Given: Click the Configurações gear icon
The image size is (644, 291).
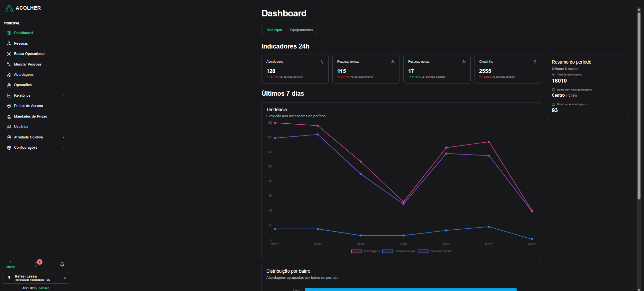Looking at the screenshot, I should point(9,148).
